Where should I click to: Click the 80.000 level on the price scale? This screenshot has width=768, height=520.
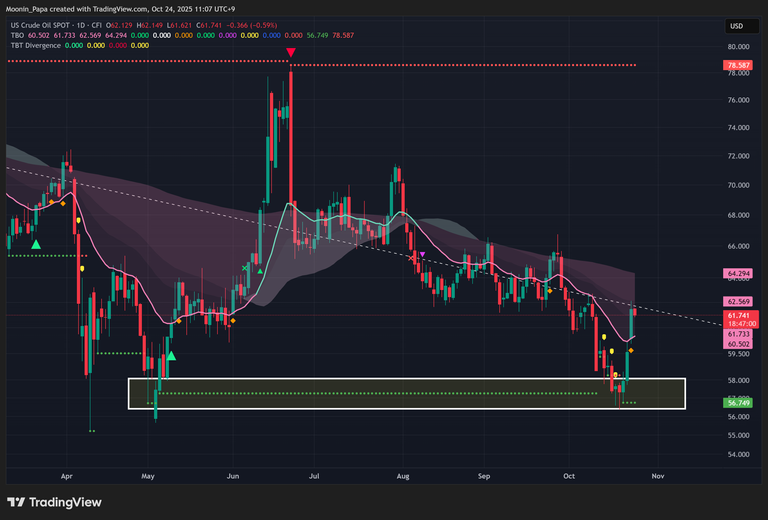point(738,46)
